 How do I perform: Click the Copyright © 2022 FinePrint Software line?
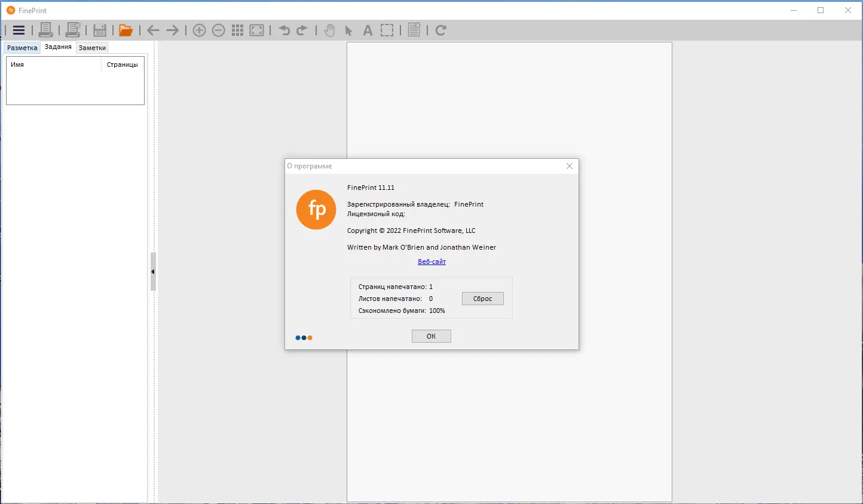click(x=411, y=231)
